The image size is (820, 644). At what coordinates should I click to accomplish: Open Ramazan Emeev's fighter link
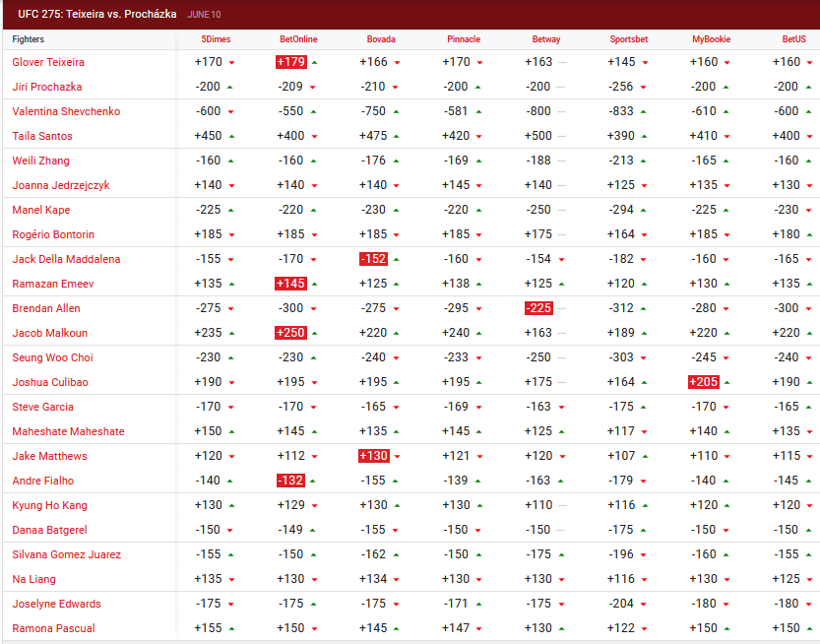click(x=53, y=284)
